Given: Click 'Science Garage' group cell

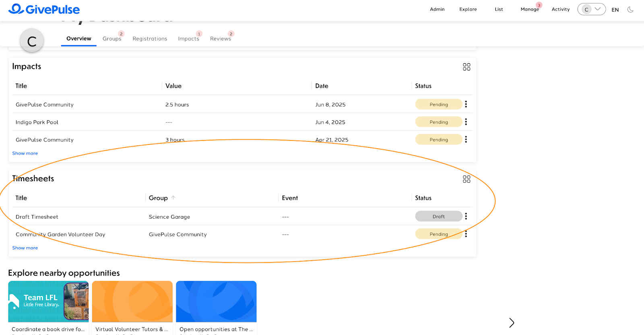Looking at the screenshot, I should pos(169,217).
